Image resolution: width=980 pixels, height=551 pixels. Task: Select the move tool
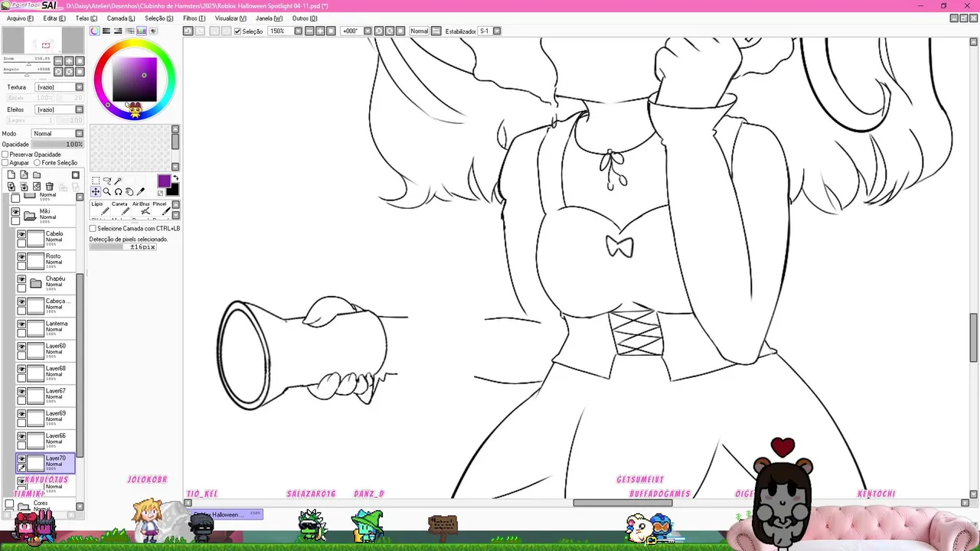(96, 192)
